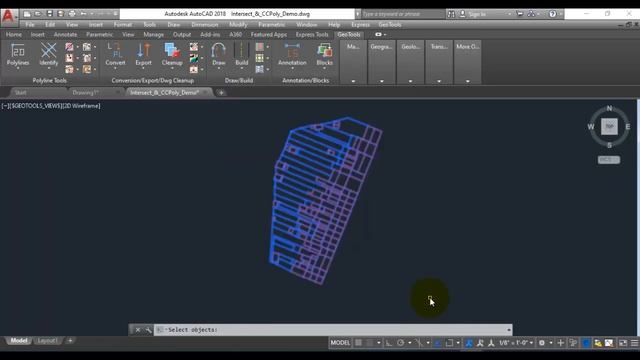640x360 pixels.
Task: Toggle object snap square icon in status bar
Action: coord(449,343)
